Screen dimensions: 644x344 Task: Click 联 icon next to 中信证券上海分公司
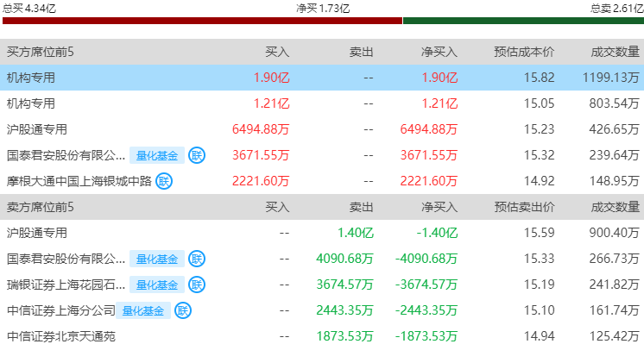[x=183, y=310]
